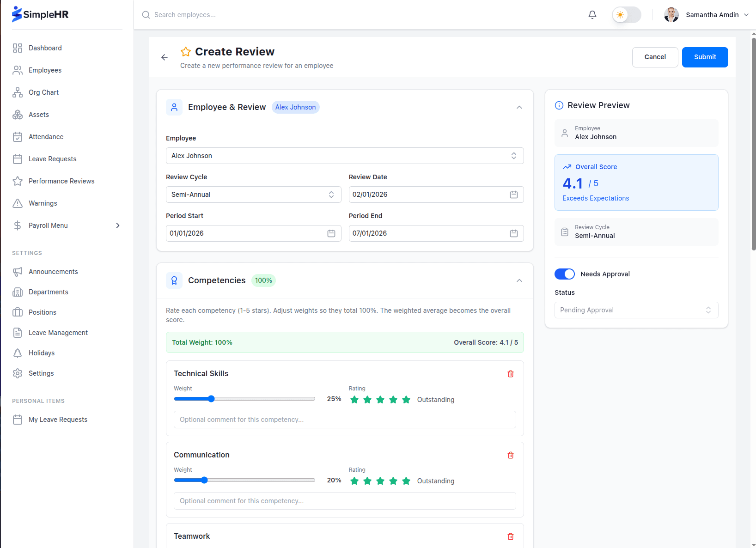The image size is (756, 548).
Task: Open My Leave Requests page
Action: pos(58,419)
